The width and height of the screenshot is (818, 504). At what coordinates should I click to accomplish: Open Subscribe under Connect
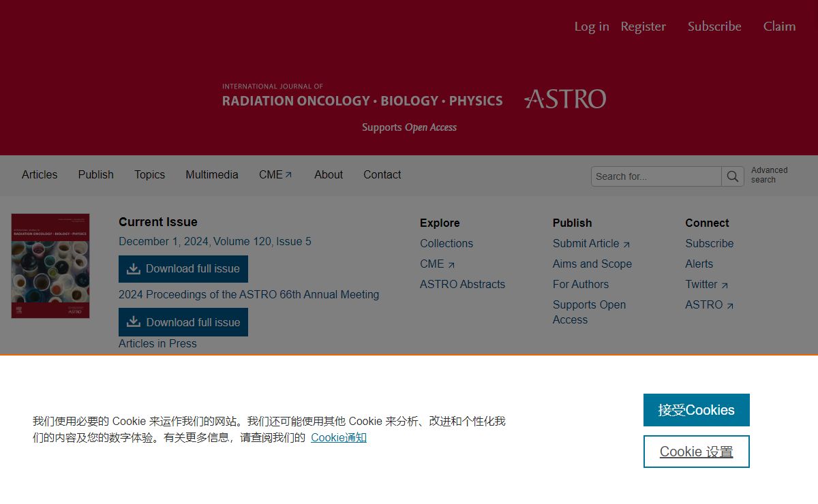tap(710, 244)
